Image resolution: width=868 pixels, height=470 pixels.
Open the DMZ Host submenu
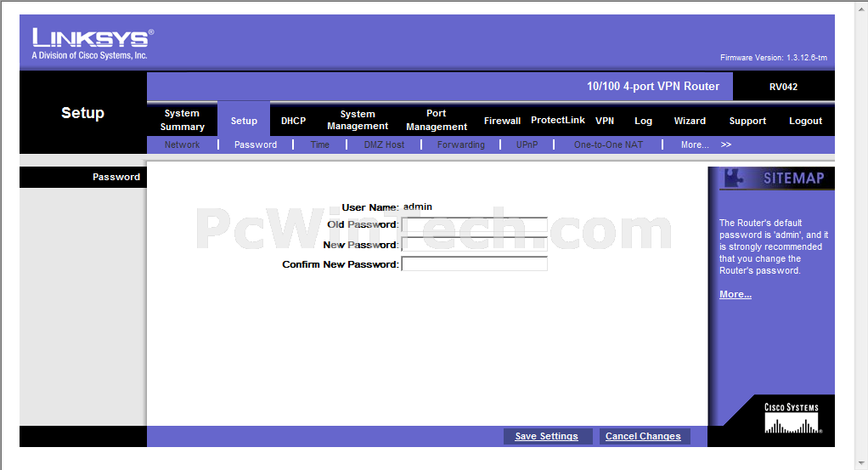point(384,144)
